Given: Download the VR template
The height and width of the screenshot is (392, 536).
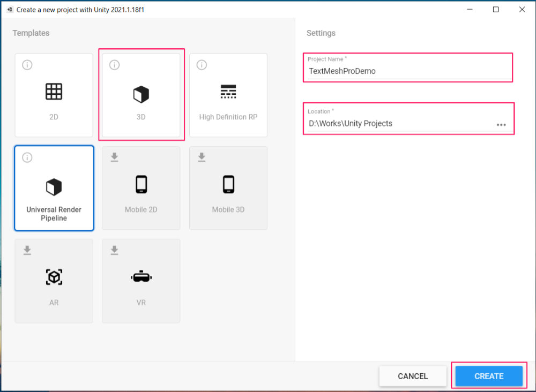Looking at the screenshot, I should click(115, 250).
